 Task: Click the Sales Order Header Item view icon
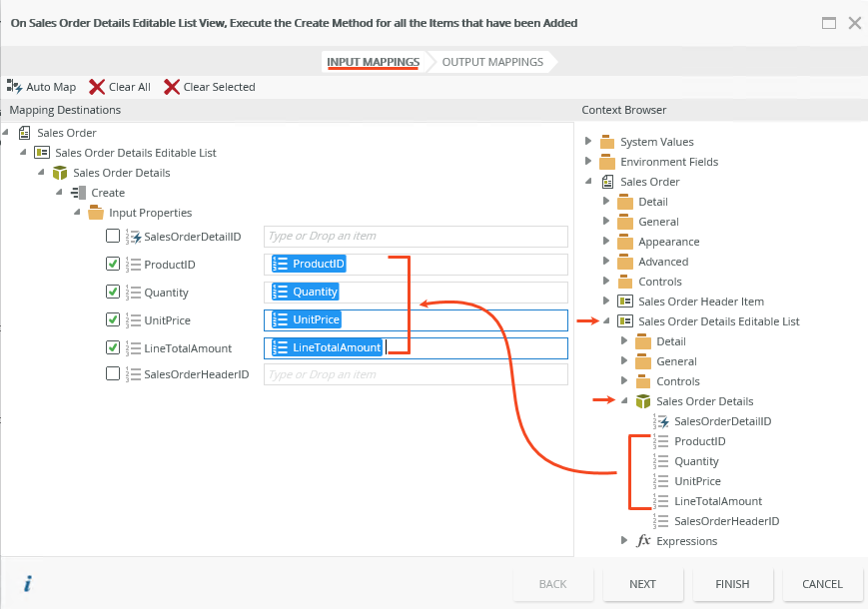pos(625,302)
